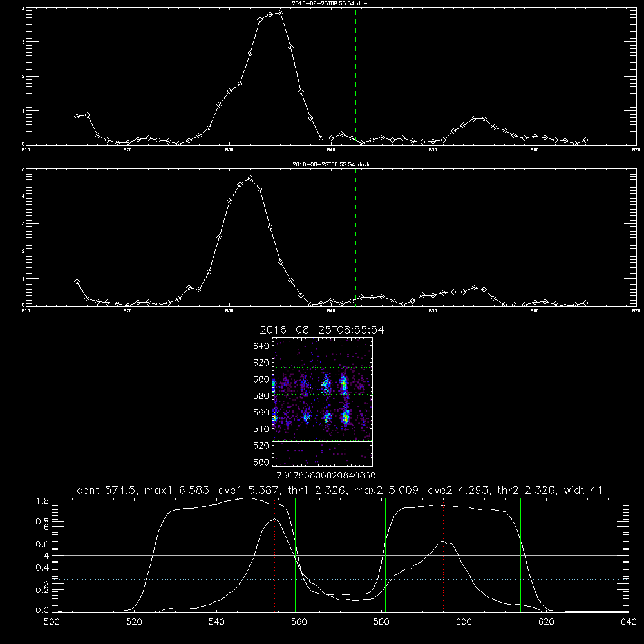
Task: Click the heatmap y-axis label "600"
Action: coord(261,379)
